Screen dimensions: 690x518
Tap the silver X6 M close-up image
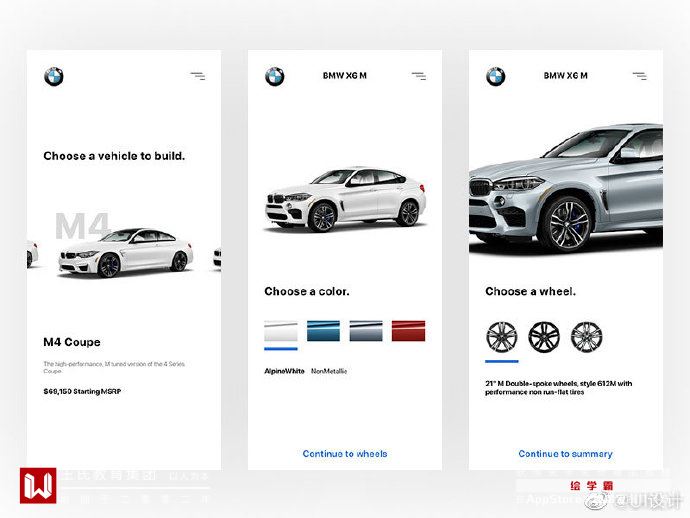[x=566, y=190]
